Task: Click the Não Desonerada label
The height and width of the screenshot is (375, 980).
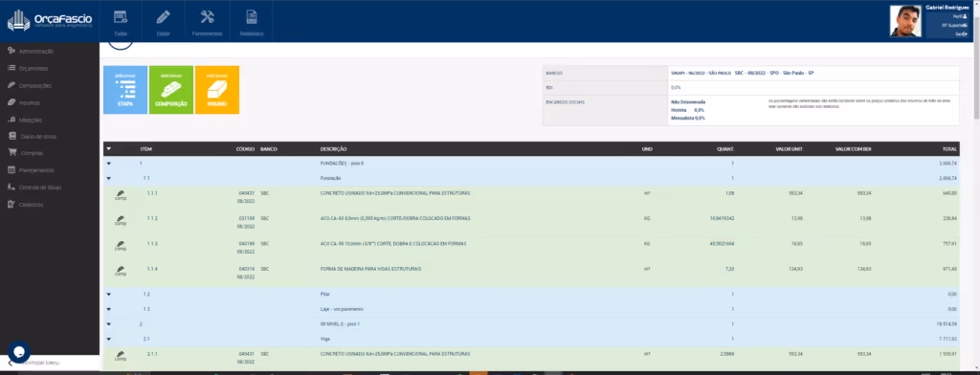Action: point(687,101)
